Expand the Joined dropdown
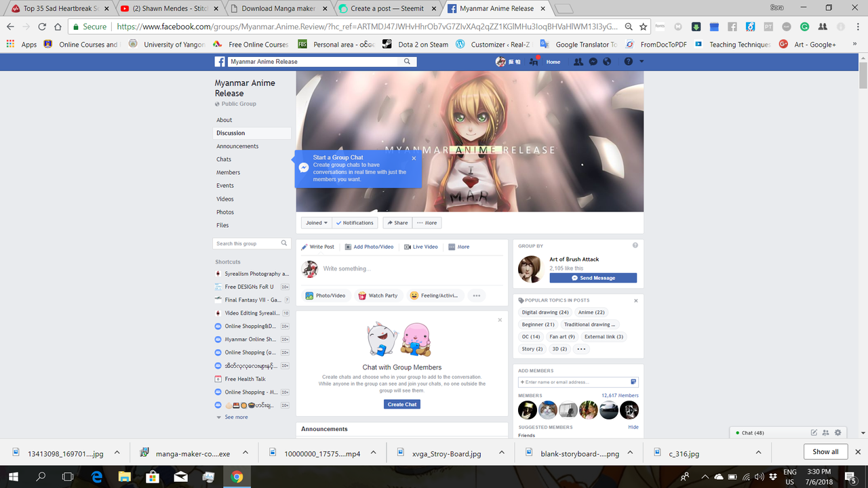 pyautogui.click(x=317, y=223)
